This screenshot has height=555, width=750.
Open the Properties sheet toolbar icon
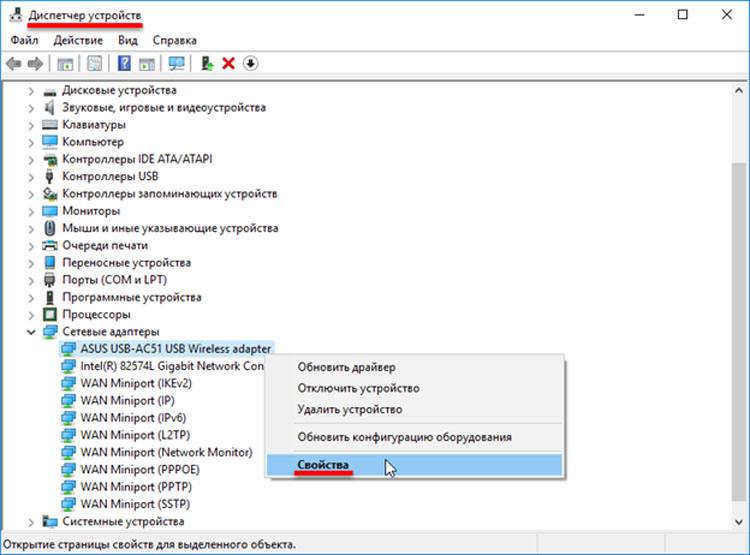click(x=94, y=63)
